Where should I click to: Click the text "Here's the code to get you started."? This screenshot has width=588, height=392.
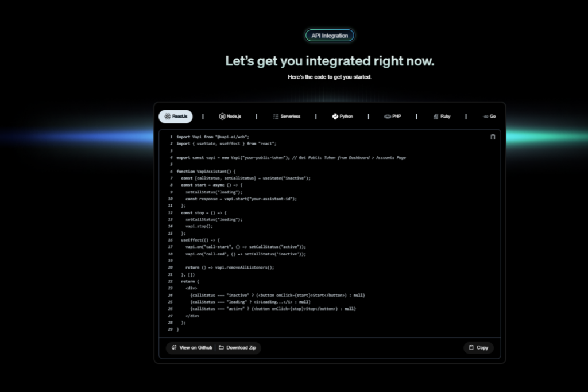330,77
